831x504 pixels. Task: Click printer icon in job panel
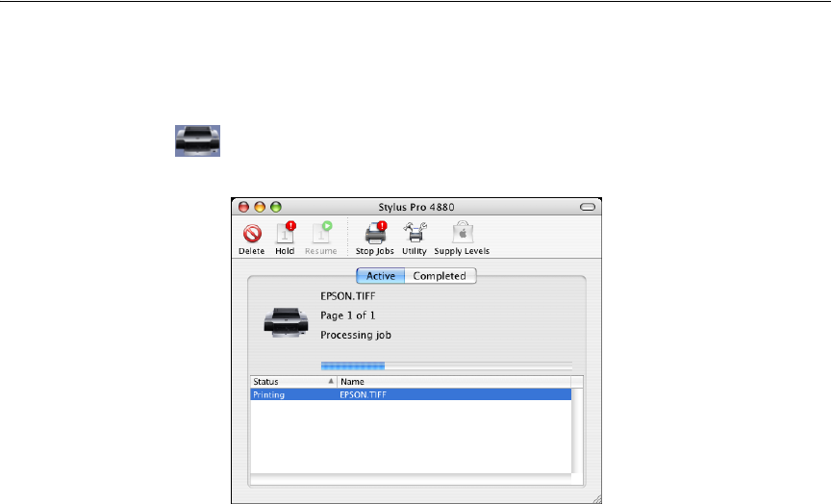(x=286, y=322)
